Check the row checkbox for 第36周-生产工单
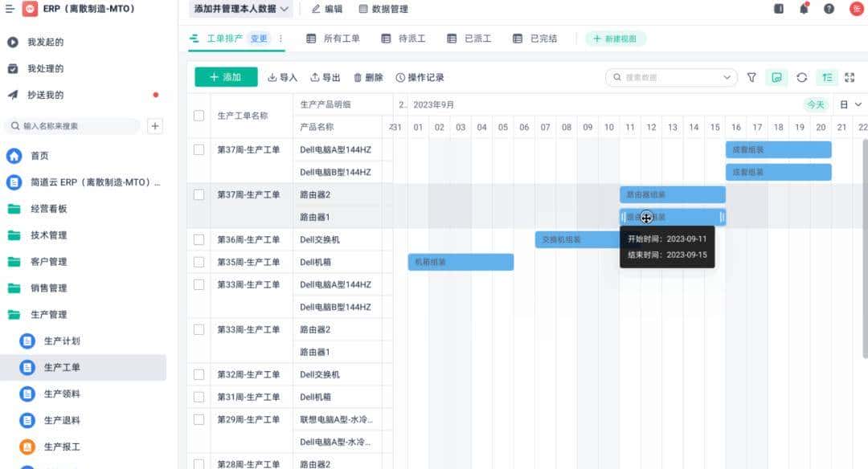This screenshot has height=469, width=868. point(199,239)
